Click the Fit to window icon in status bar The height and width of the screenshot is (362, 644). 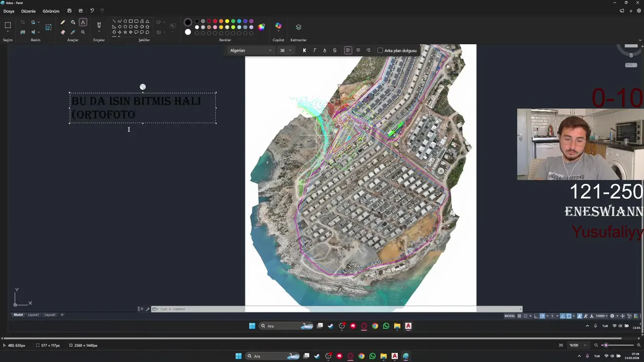click(x=561, y=345)
